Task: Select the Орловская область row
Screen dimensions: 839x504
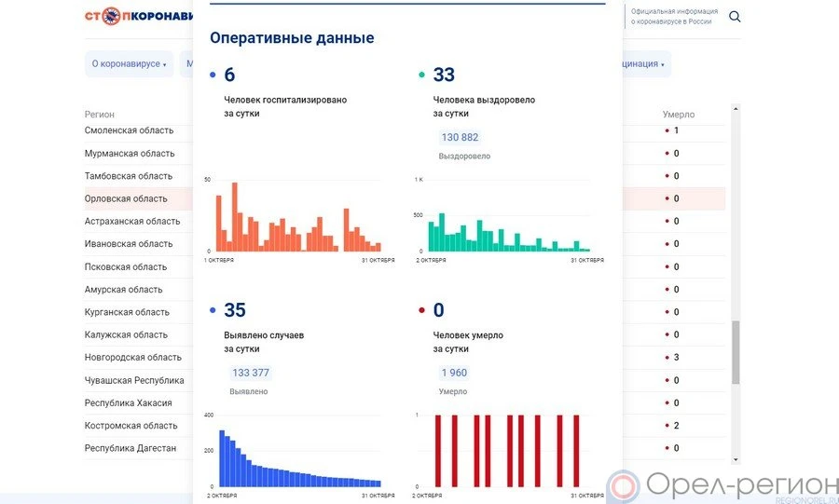Action: click(x=126, y=198)
